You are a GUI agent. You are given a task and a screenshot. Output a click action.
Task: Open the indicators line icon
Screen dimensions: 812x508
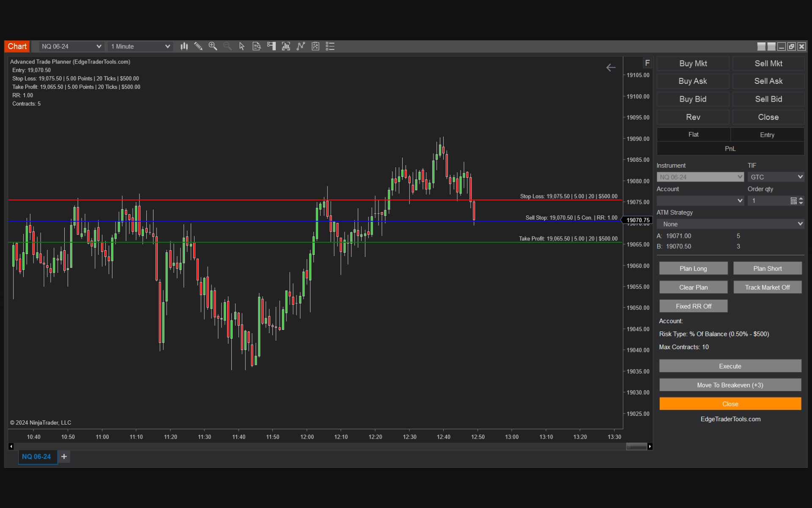[301, 47]
